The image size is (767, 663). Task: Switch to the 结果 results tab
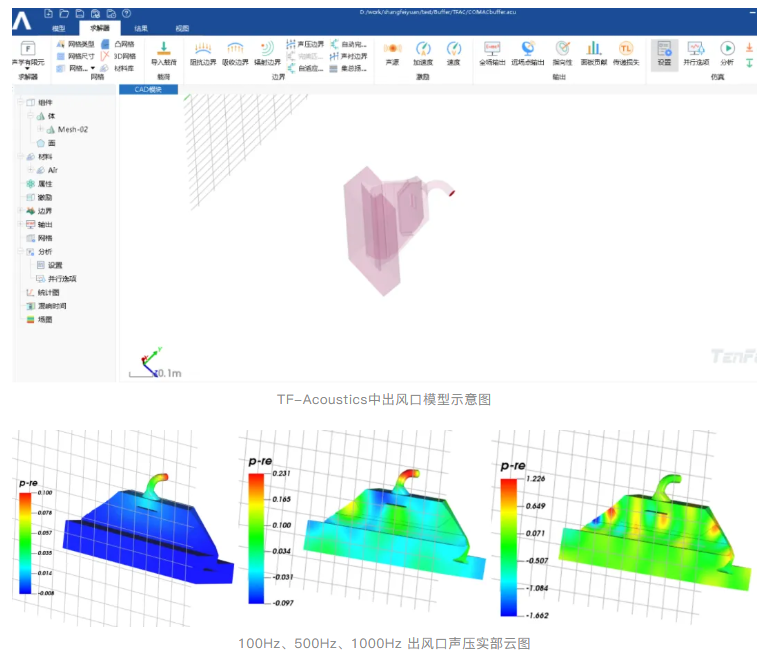pyautogui.click(x=140, y=28)
